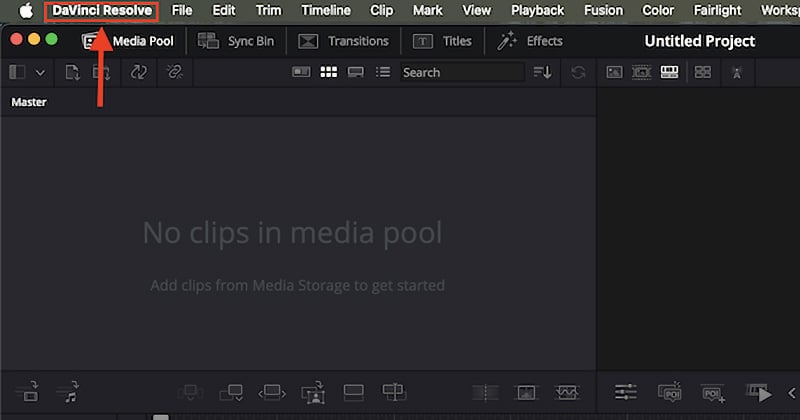The width and height of the screenshot is (800, 420).
Task: Open viewer Tools sliders icon
Action: click(x=626, y=392)
